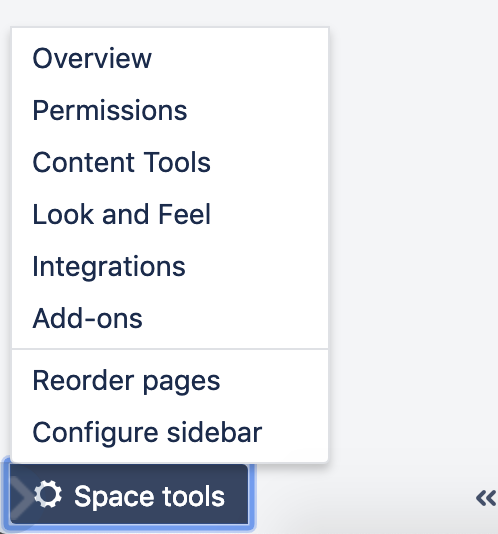This screenshot has height=534, width=498.
Task: Change theme through Look and Feel
Action: coord(170,214)
